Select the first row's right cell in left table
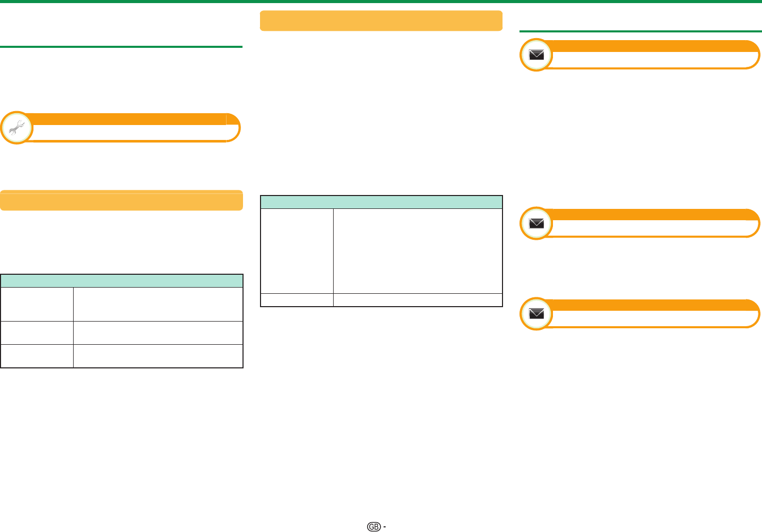The image size is (762, 532). pyautogui.click(x=158, y=304)
